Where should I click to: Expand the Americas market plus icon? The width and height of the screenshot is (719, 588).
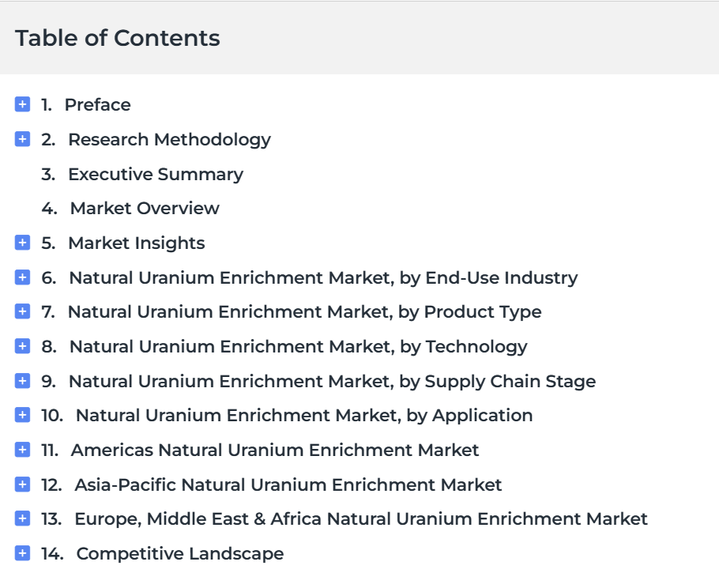22,450
